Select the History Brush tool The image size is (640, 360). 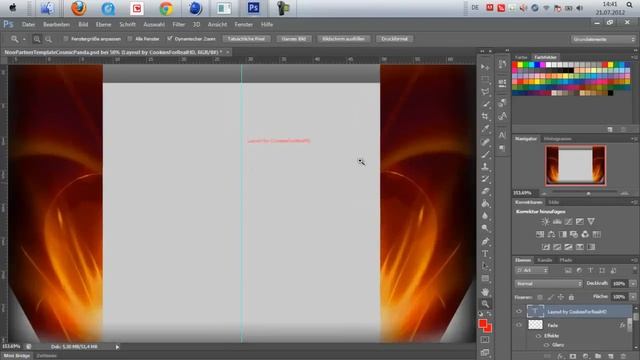coord(485,179)
